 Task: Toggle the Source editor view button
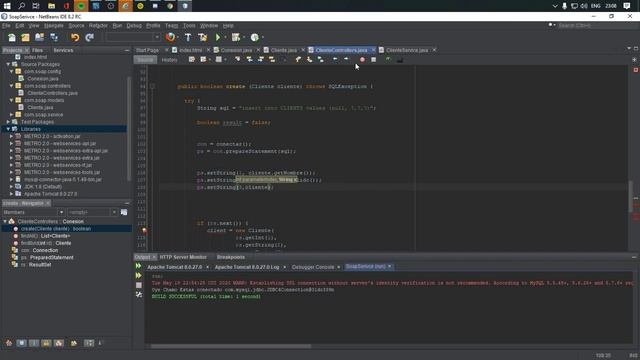145,60
